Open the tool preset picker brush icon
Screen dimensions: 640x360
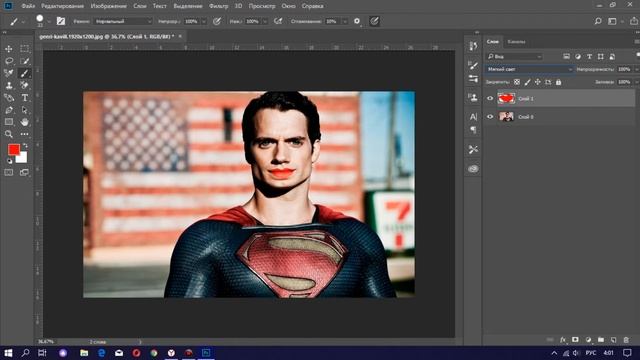[x=14, y=21]
